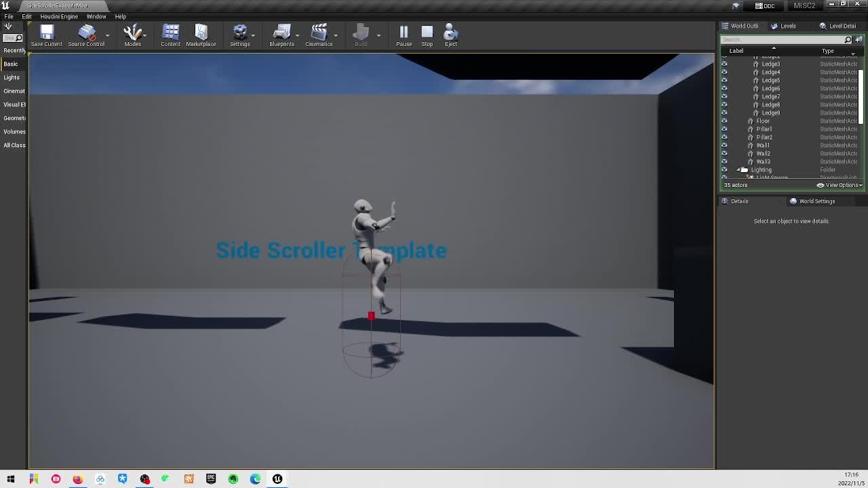Open the File menu
Viewport: 868px width, 488px height.
coord(9,16)
